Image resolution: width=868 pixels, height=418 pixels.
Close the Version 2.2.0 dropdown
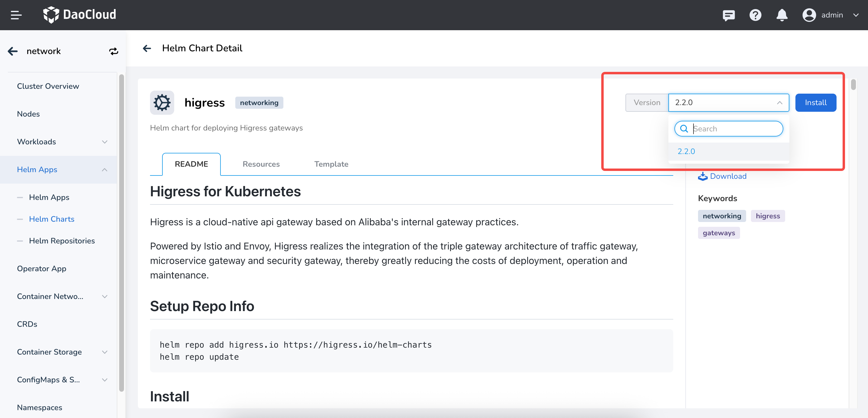779,103
